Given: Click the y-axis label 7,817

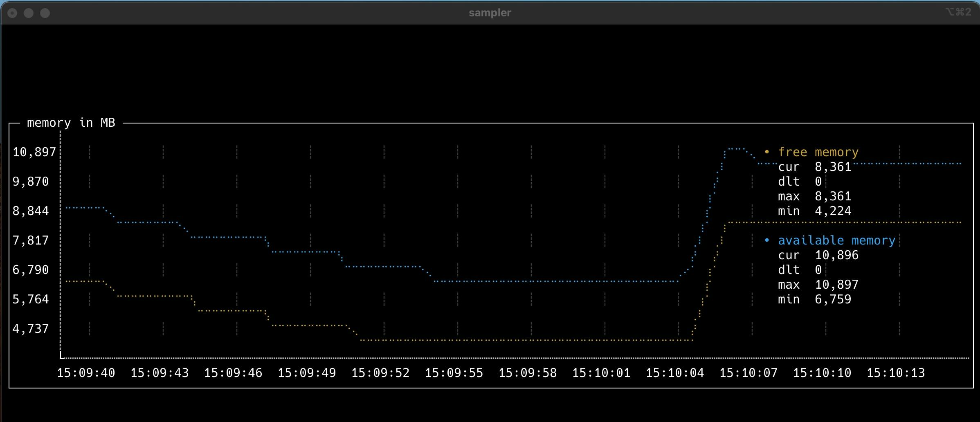Looking at the screenshot, I should (31, 240).
